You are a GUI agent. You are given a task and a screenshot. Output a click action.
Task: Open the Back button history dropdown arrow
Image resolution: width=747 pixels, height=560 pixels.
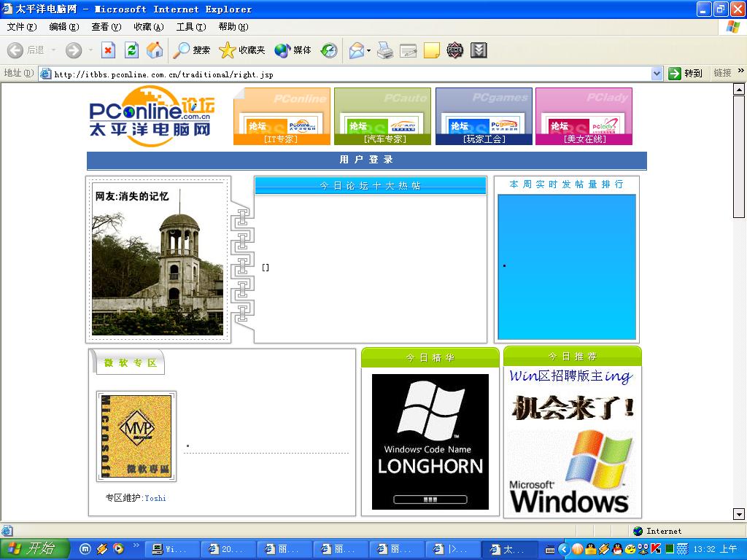[53, 50]
